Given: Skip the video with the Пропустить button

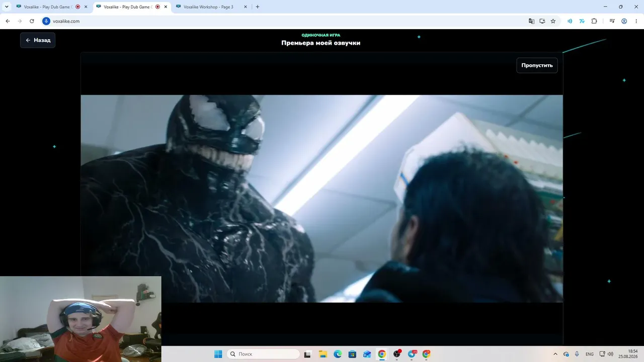Looking at the screenshot, I should [537, 65].
